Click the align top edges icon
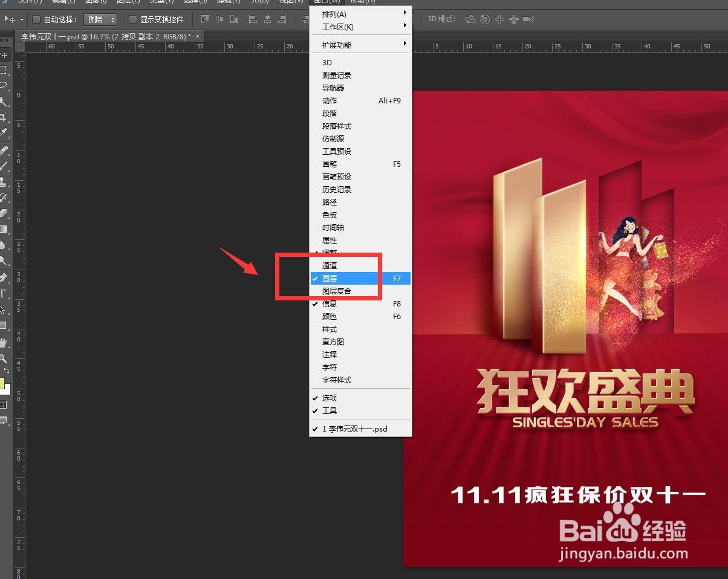 click(x=205, y=19)
